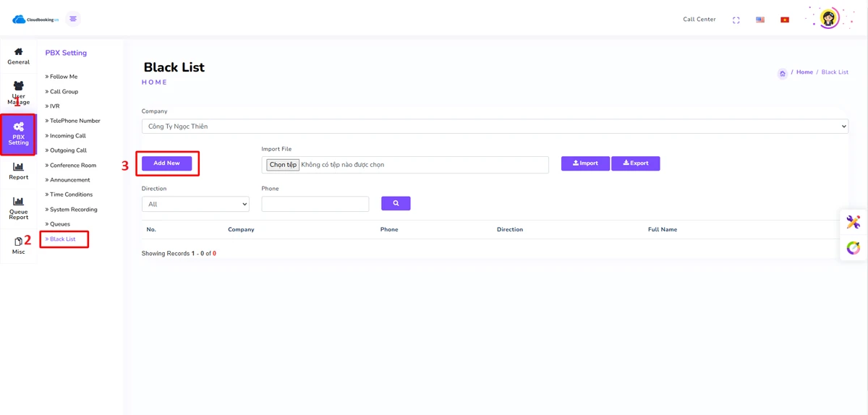The height and width of the screenshot is (415, 868).
Task: Open the Follow Me menu item
Action: coord(64,77)
